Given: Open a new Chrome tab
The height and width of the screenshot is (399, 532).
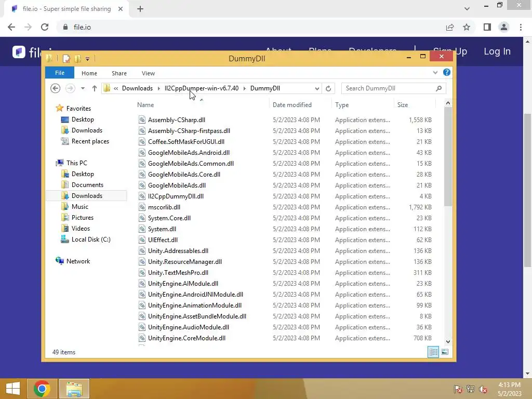Looking at the screenshot, I should pos(140,9).
